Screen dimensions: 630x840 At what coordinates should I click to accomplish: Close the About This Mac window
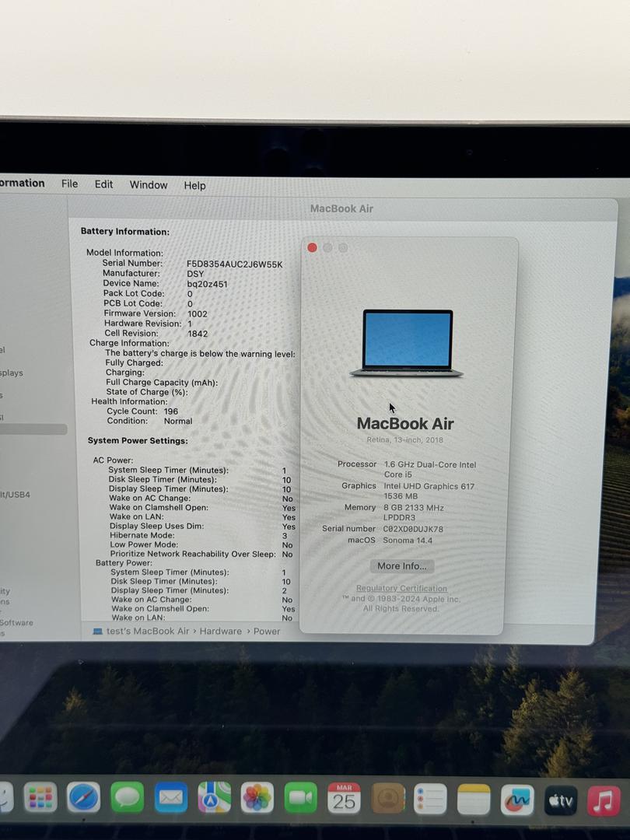tap(313, 247)
